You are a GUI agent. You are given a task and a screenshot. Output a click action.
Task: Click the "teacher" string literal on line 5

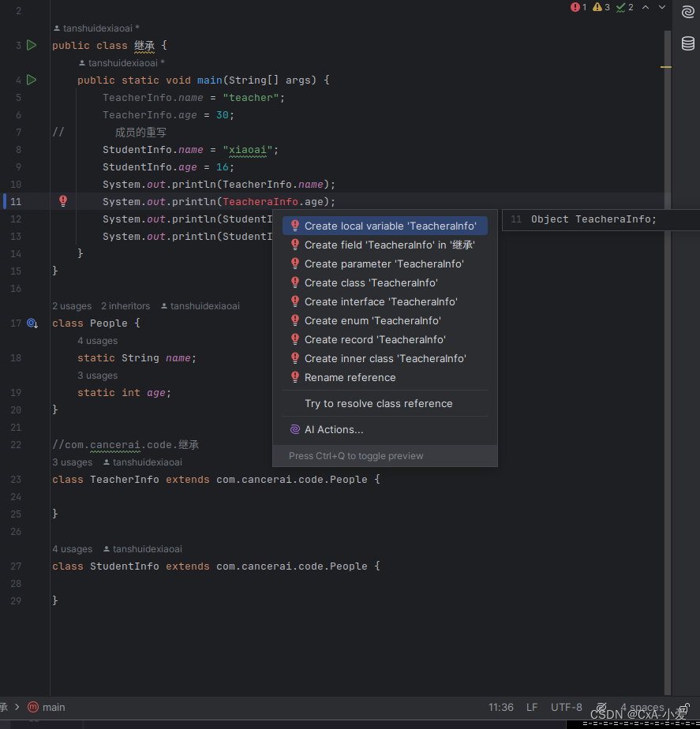[x=251, y=98]
